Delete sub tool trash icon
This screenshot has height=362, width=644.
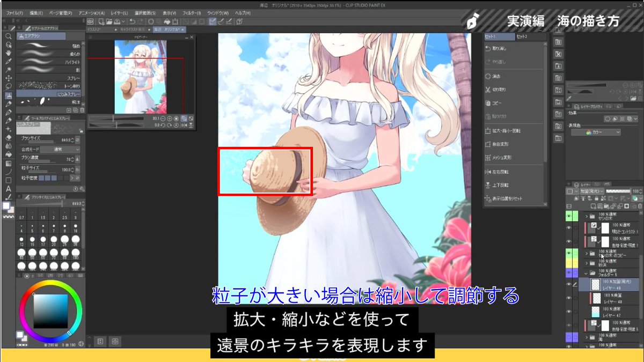click(x=82, y=110)
